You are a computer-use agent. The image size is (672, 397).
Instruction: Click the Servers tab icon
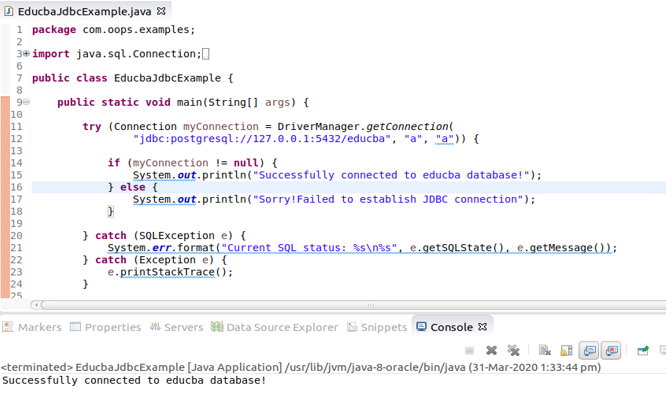pos(155,327)
